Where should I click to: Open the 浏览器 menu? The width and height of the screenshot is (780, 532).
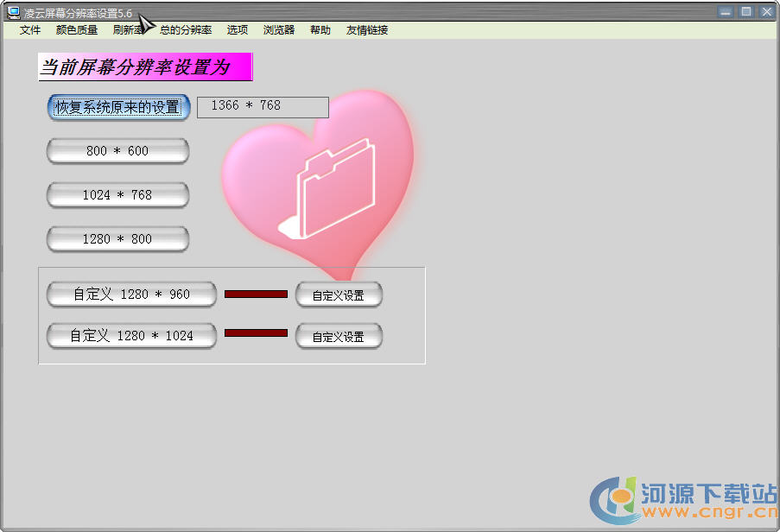click(x=279, y=30)
